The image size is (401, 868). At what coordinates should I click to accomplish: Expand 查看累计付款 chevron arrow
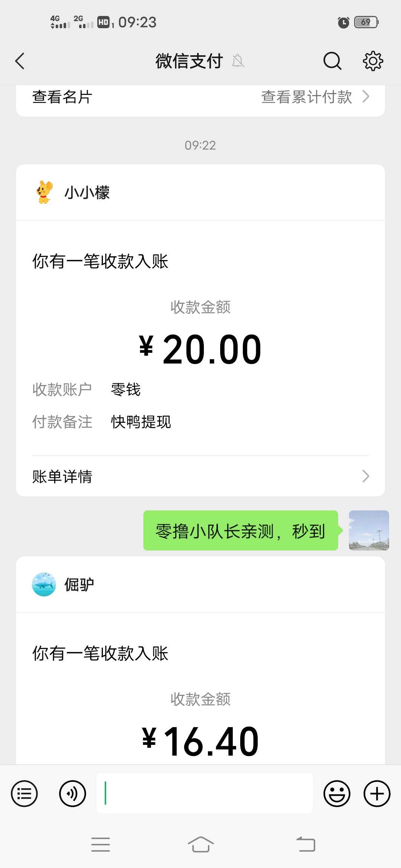point(366,97)
